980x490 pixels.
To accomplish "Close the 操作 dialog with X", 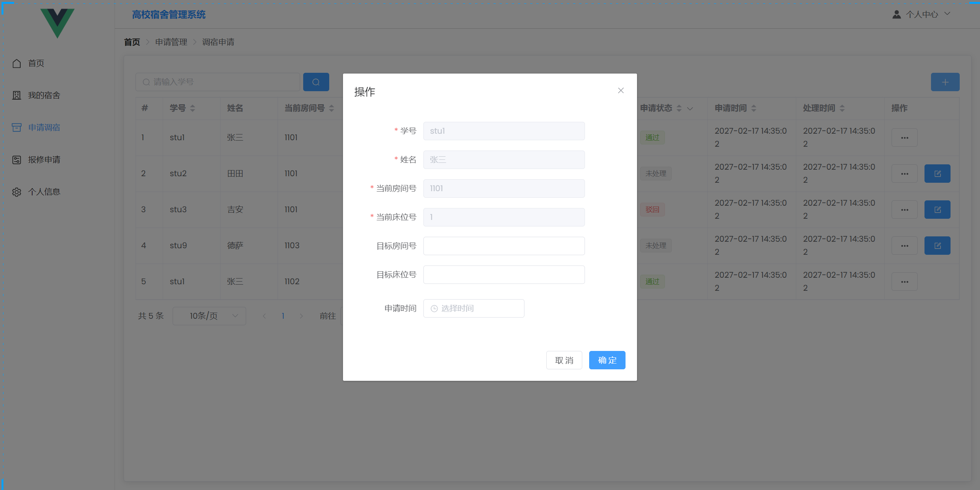I will point(621,90).
